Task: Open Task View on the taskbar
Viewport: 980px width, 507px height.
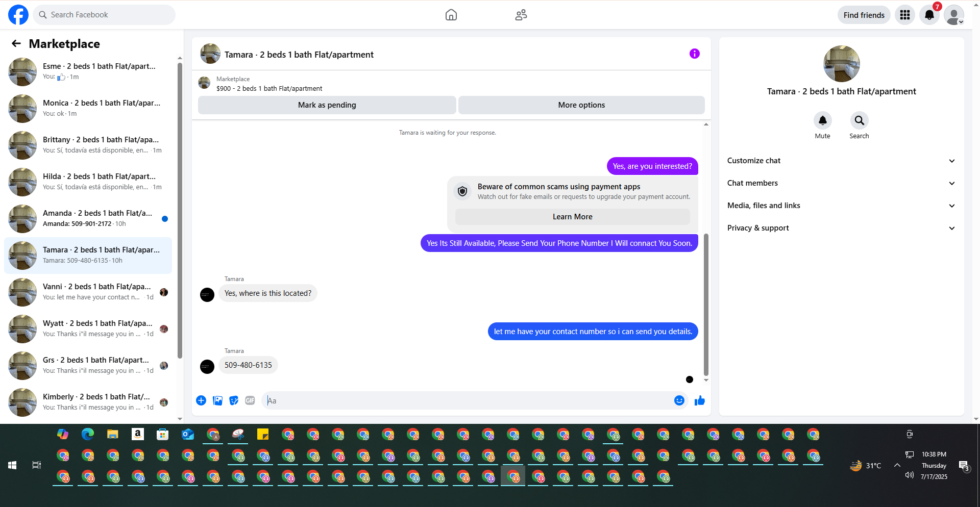Action: 37,465
